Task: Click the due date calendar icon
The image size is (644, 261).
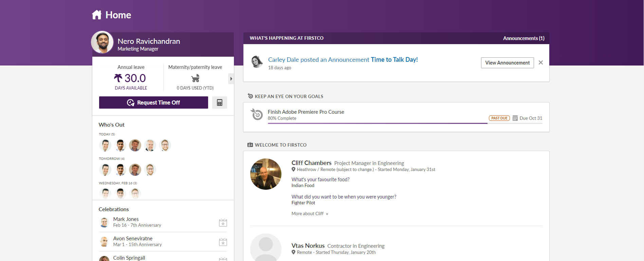Action: [x=515, y=118]
